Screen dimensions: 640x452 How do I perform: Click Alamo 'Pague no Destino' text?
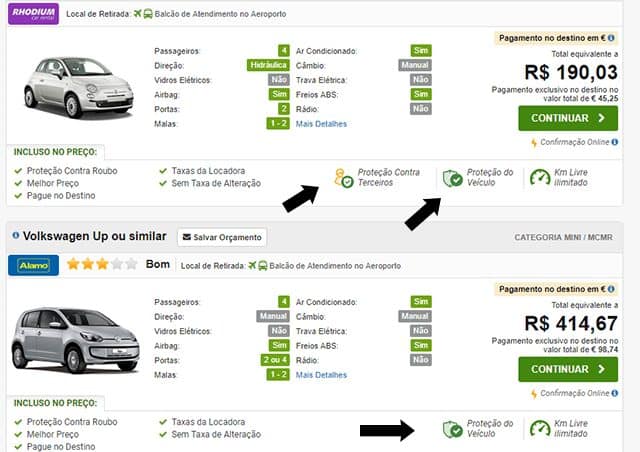[x=61, y=447]
